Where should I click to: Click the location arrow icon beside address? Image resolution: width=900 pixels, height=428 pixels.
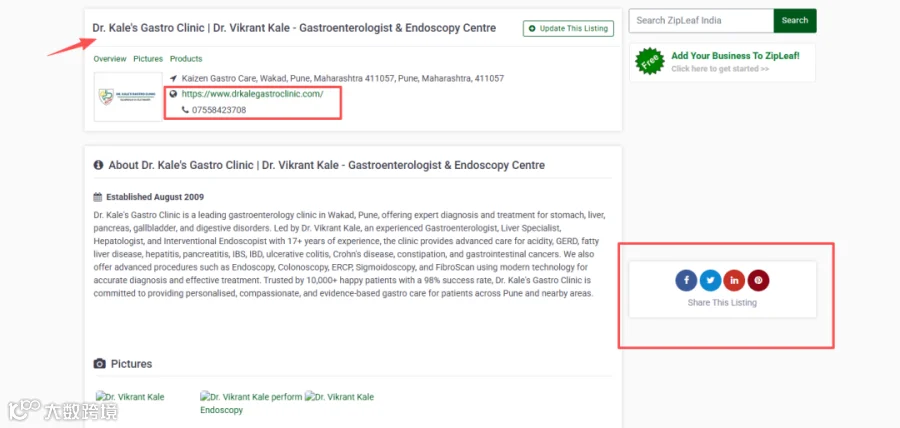click(x=173, y=78)
